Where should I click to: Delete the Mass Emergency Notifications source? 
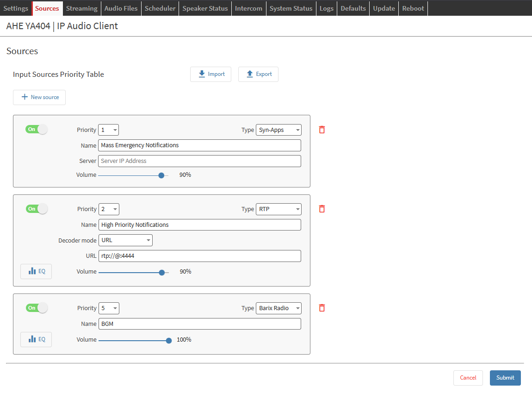[x=322, y=130]
